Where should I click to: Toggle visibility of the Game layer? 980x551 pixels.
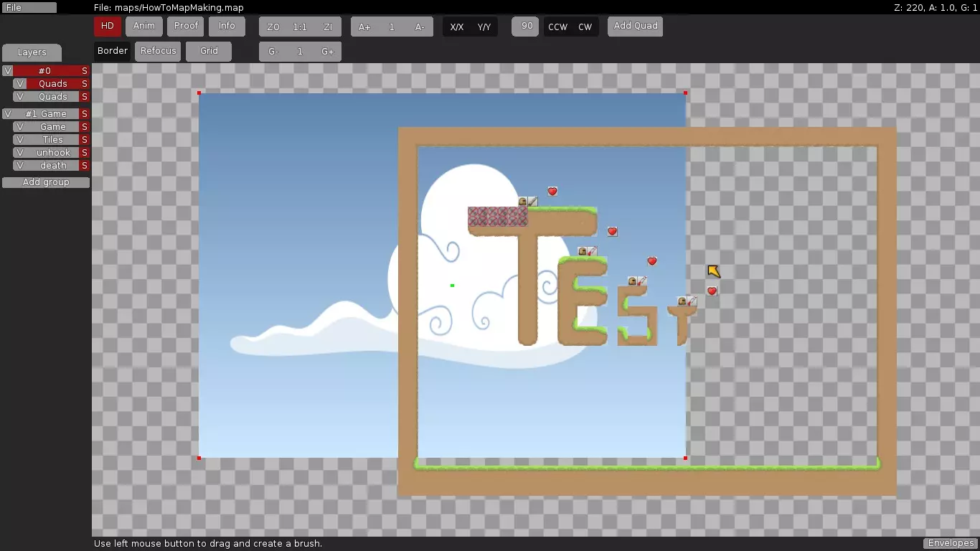[x=19, y=127]
